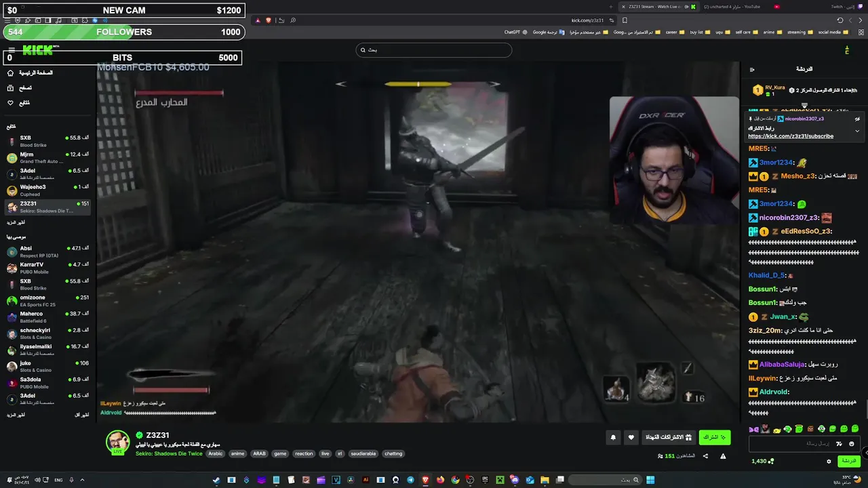Open Brave shields icon
The height and width of the screenshot is (488, 868).
(269, 20)
